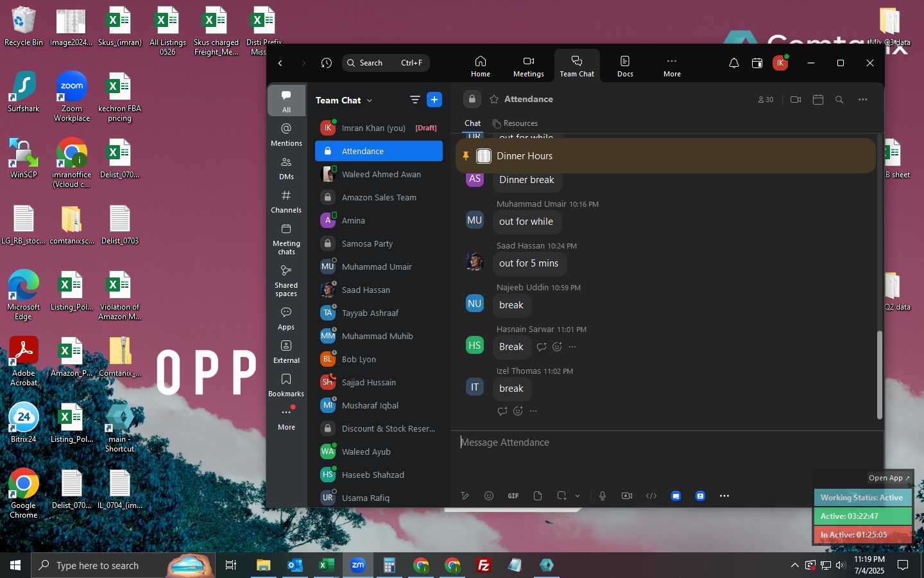Open Apps in the sidebar
Screen dimensions: 924x578
[x=286, y=318]
